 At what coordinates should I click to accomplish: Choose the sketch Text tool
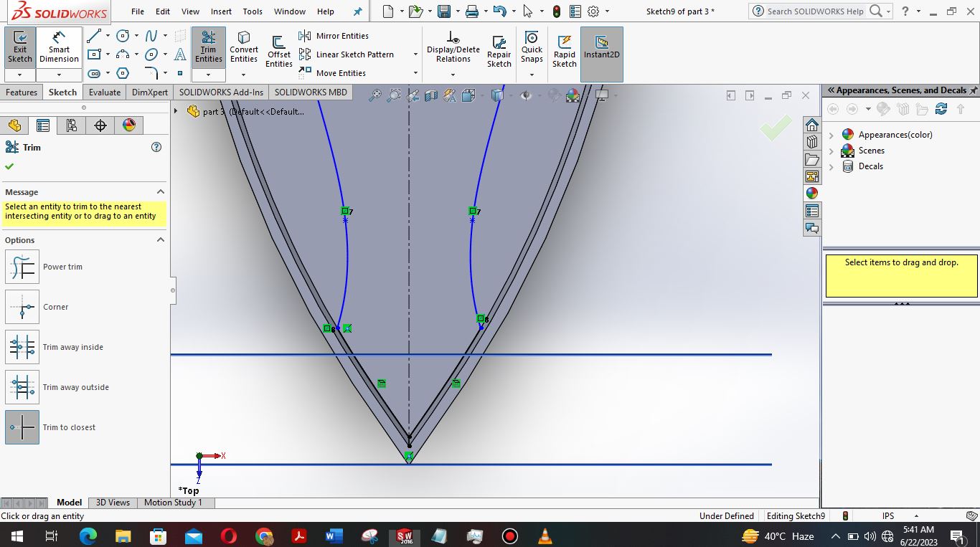pyautogui.click(x=180, y=54)
